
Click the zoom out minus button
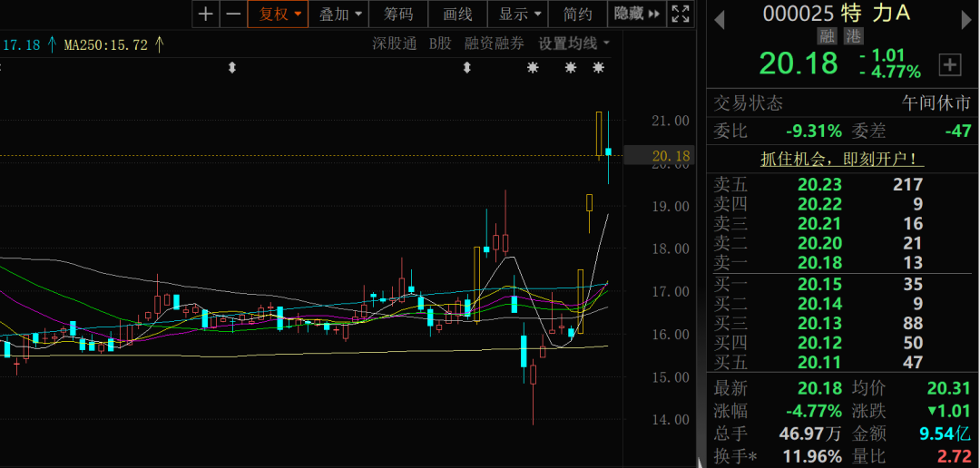(x=233, y=14)
